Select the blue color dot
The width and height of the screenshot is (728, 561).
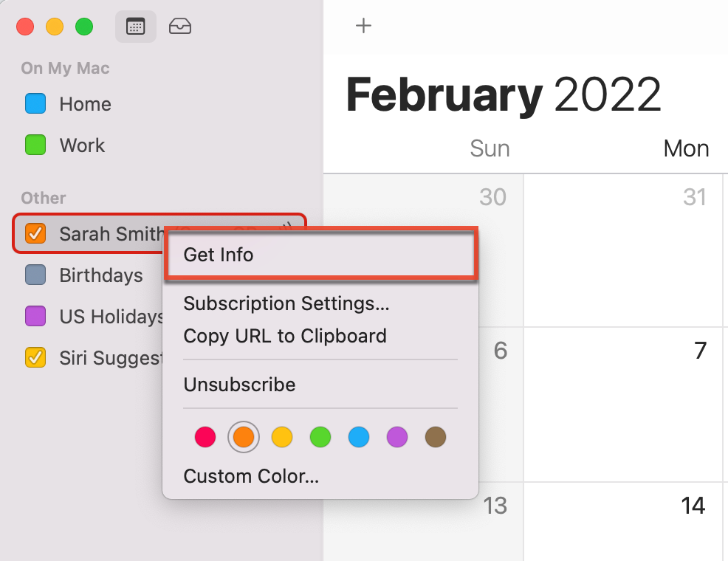(359, 437)
